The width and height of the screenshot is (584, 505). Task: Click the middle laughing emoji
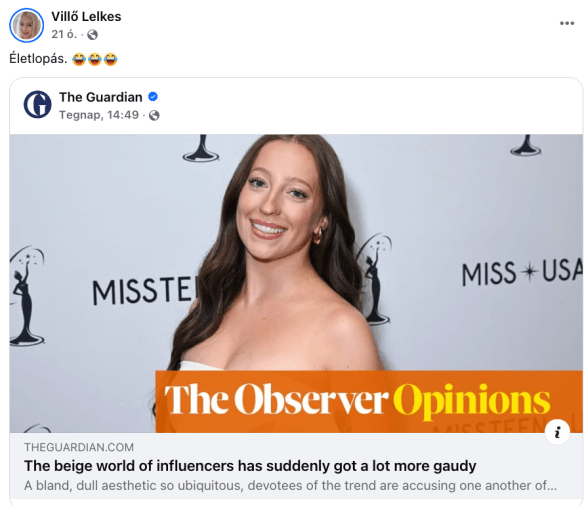pyautogui.click(x=95, y=59)
